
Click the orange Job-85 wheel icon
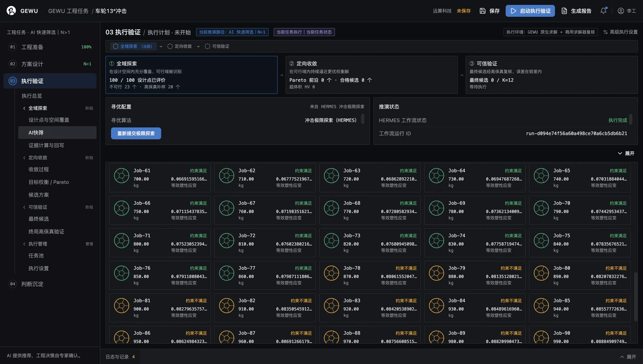(x=541, y=306)
